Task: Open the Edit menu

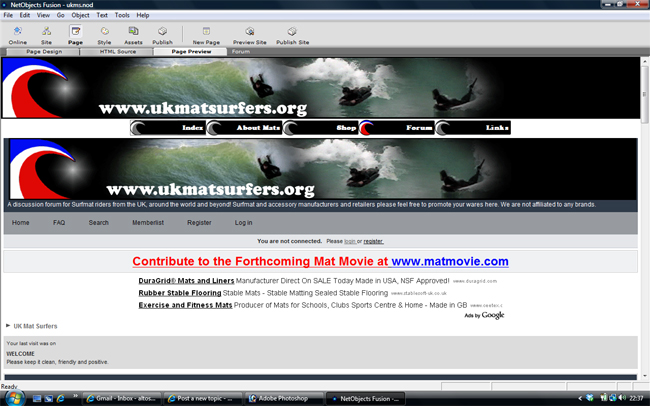Action: pyautogui.click(x=25, y=15)
